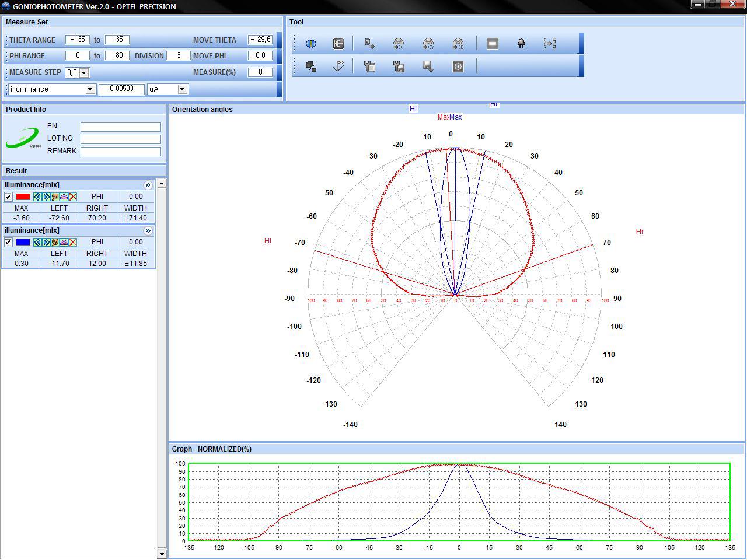Uncheck the red curve visibility checkbox
747x560 pixels.
tap(8, 197)
